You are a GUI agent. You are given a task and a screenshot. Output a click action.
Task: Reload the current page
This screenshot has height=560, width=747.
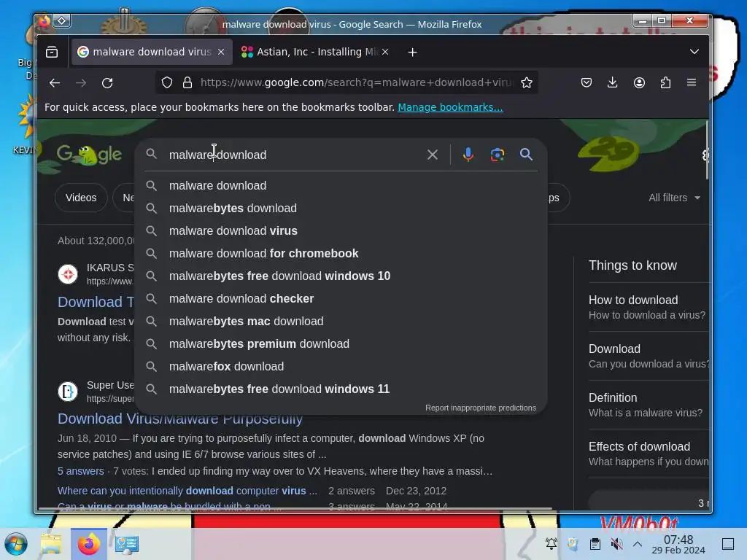(108, 83)
